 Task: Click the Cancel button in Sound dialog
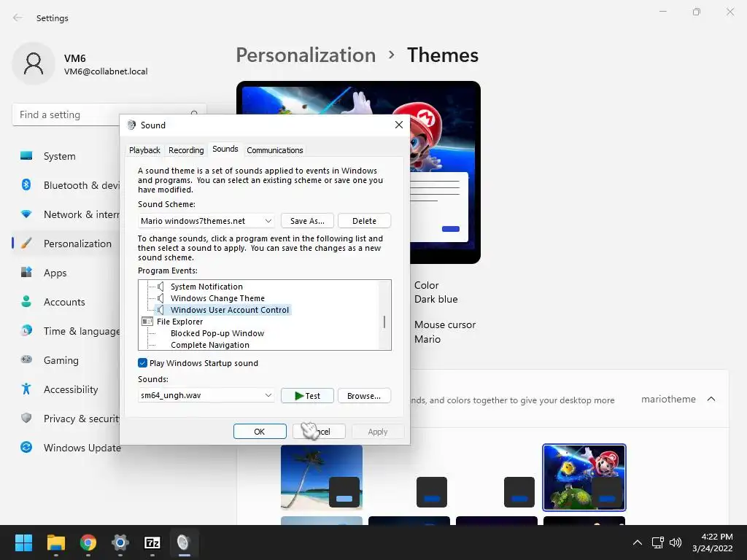tap(319, 432)
